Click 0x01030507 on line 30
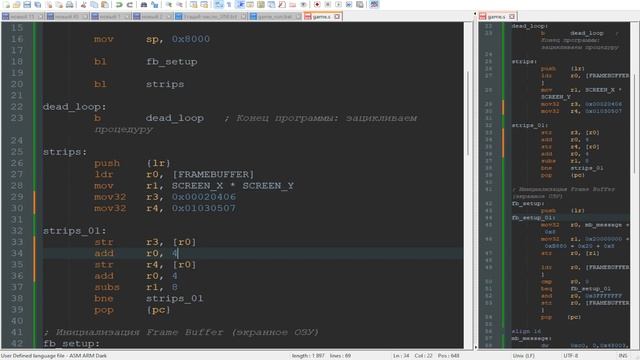This screenshot has width=640, height=360. pyautogui.click(x=204, y=209)
